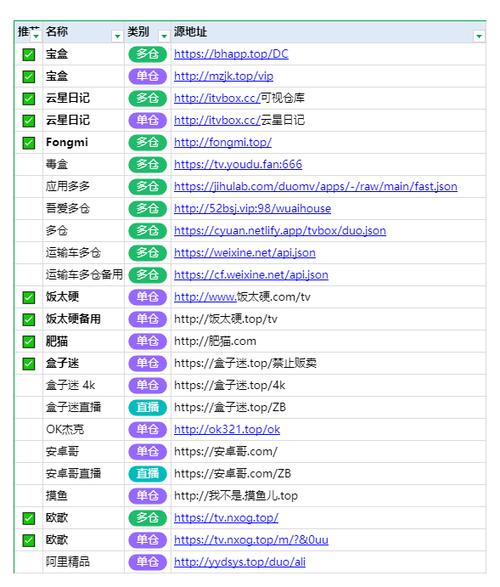The image size is (500, 587).
Task: Toggle checkbox in the itvbox.cc/云星日记 row
Action: (29, 121)
